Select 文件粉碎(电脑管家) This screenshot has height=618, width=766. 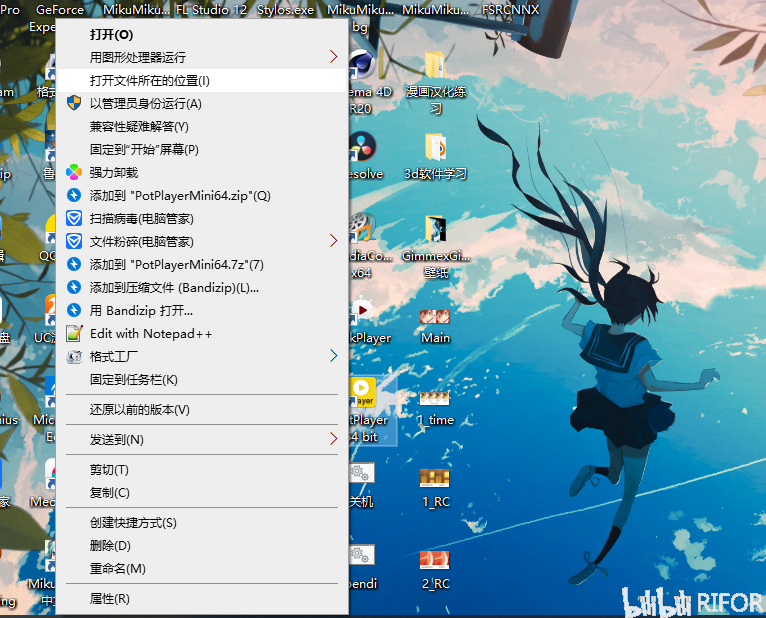(201, 241)
